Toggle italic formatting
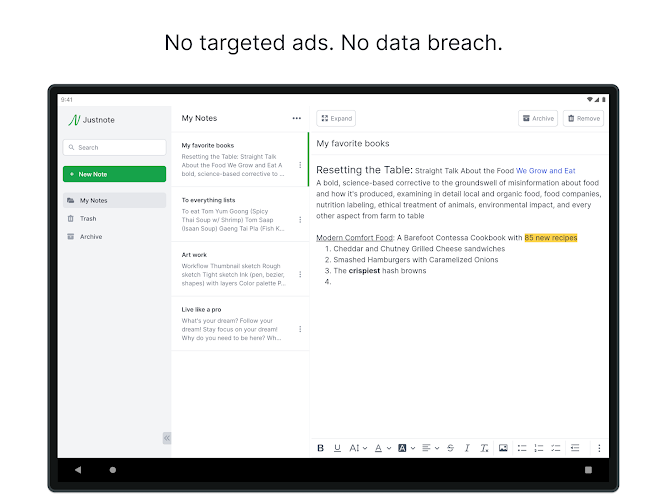The width and height of the screenshot is (667, 500). (467, 448)
